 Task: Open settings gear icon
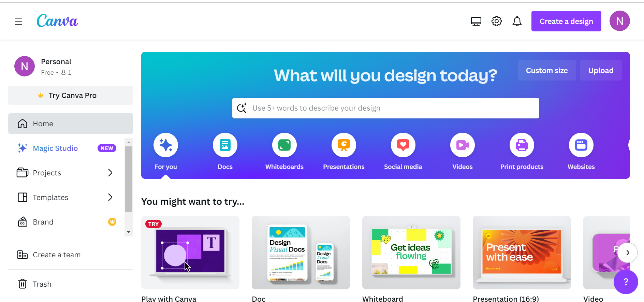click(496, 21)
